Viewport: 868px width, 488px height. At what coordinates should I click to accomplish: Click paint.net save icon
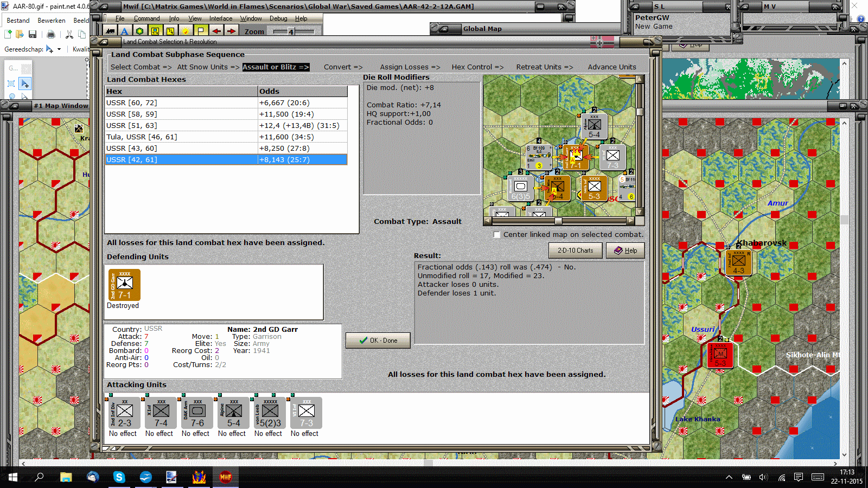click(33, 34)
